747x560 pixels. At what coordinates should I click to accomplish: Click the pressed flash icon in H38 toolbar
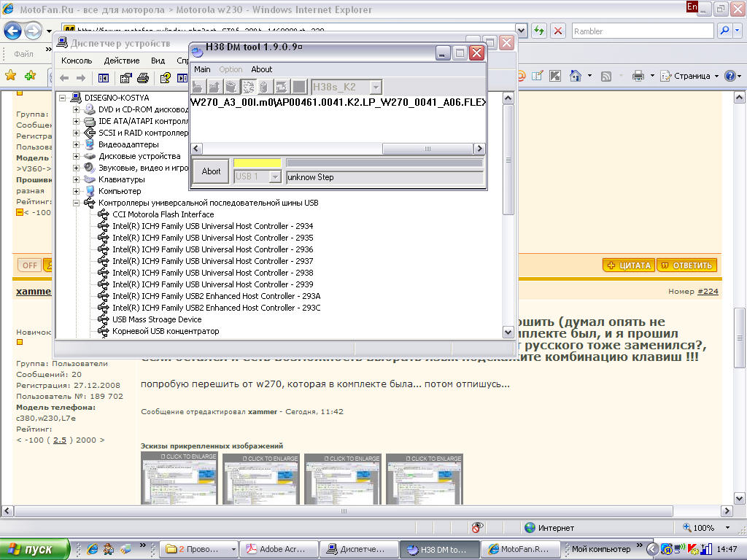tap(248, 87)
